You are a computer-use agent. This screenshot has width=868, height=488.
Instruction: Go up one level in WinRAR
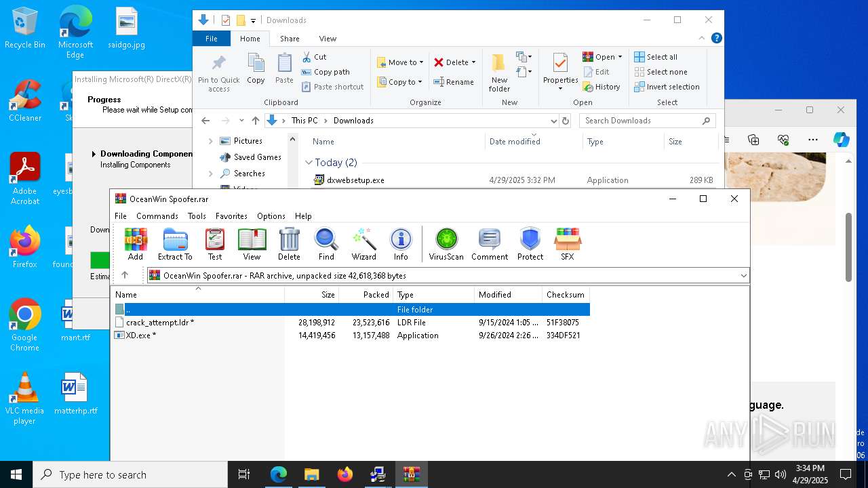tap(125, 275)
